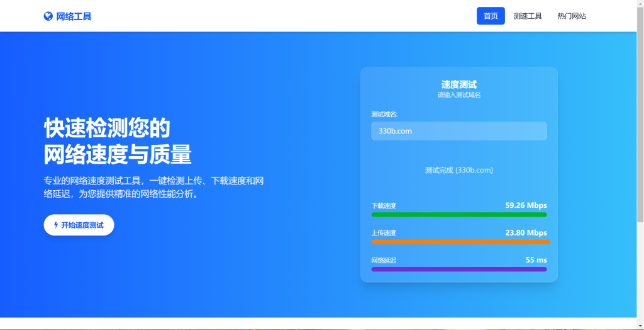Click the 测试完成 (330b.com) status text
This screenshot has width=644, height=330.
[x=458, y=170]
